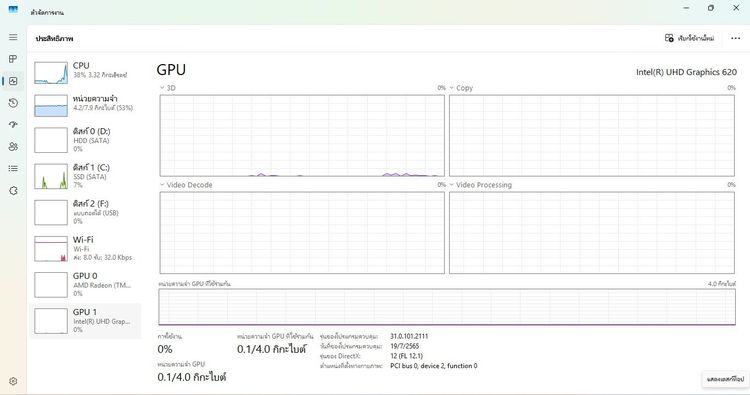Go to the Processes page icon

(13, 59)
